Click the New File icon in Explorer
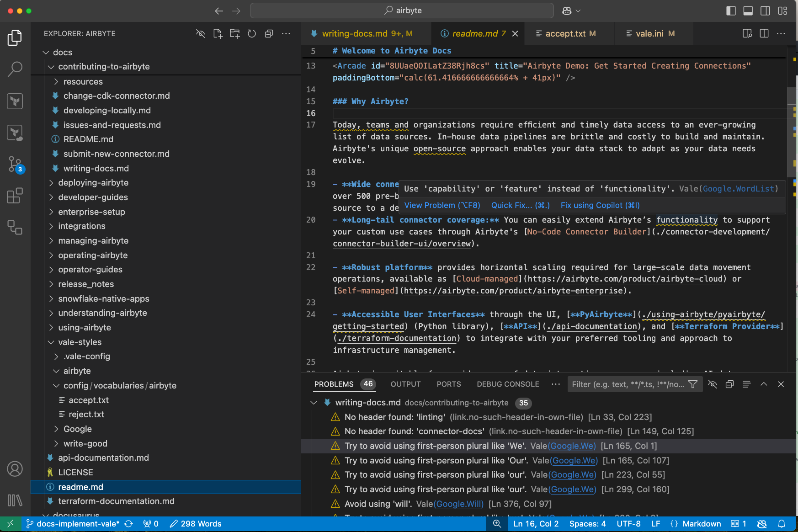 (x=218, y=33)
